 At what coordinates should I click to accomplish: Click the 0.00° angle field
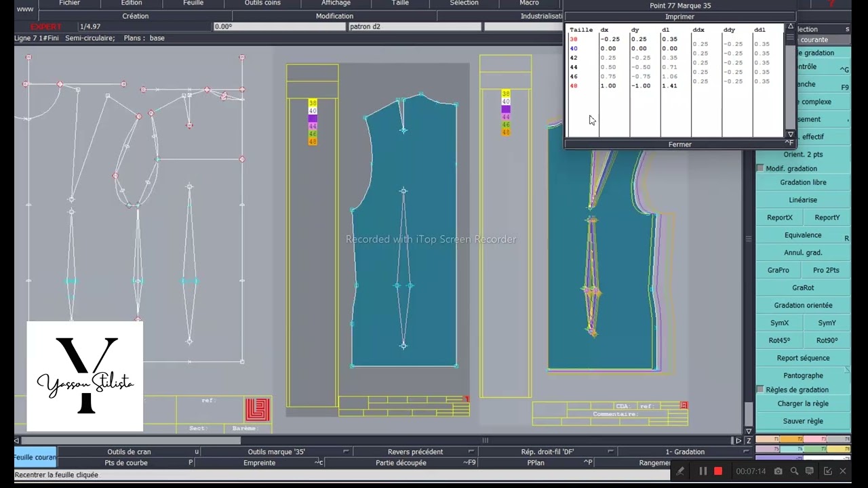click(x=279, y=26)
